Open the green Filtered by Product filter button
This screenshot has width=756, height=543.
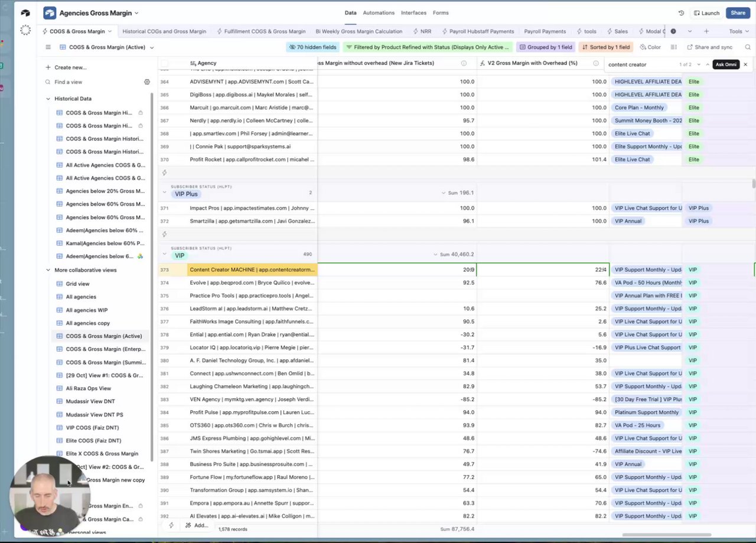pos(428,47)
